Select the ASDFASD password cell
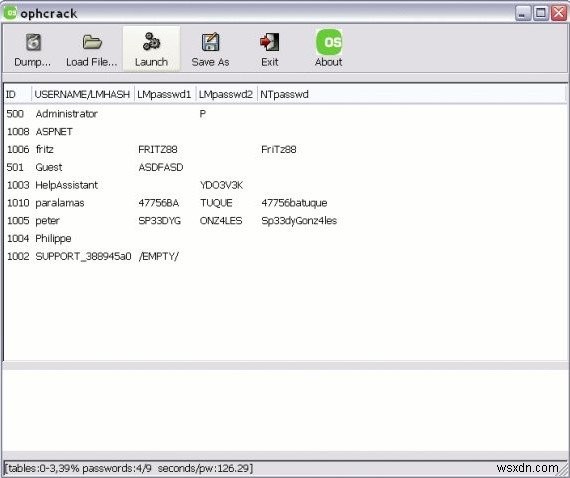The height and width of the screenshot is (478, 570). point(161,167)
